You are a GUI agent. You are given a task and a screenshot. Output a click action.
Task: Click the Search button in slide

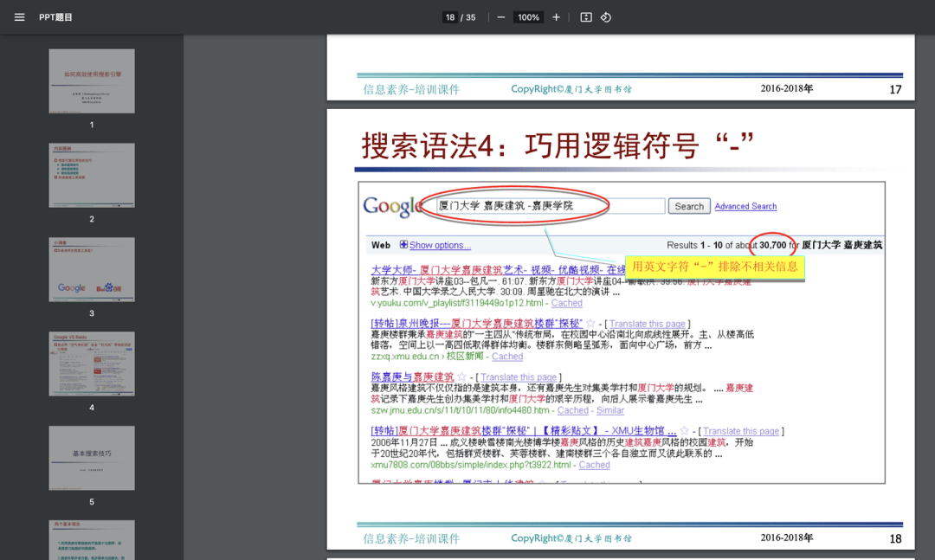[x=689, y=206]
